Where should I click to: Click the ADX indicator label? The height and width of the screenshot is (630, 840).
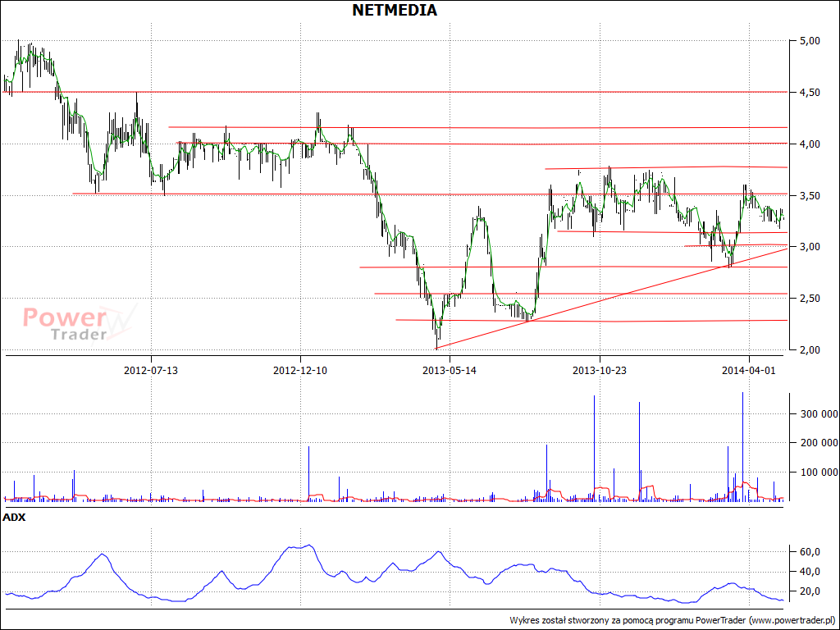14,518
